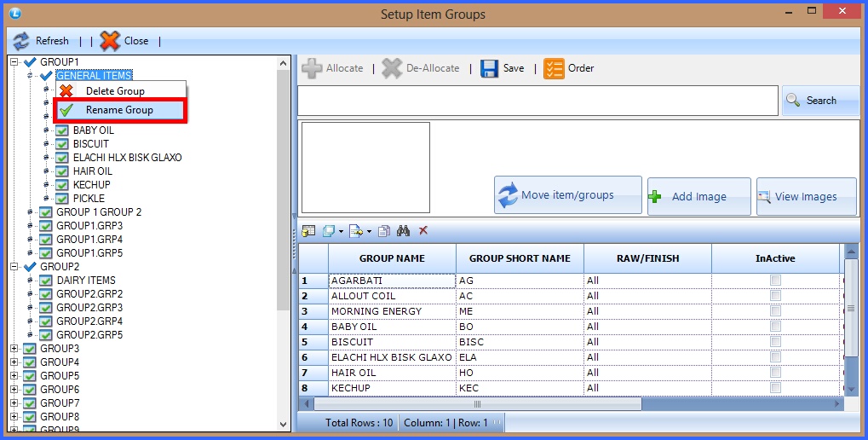The width and height of the screenshot is (868, 440).
Task: Tick the InActive checkbox for AGARBATI row
Action: pyautogui.click(x=775, y=281)
